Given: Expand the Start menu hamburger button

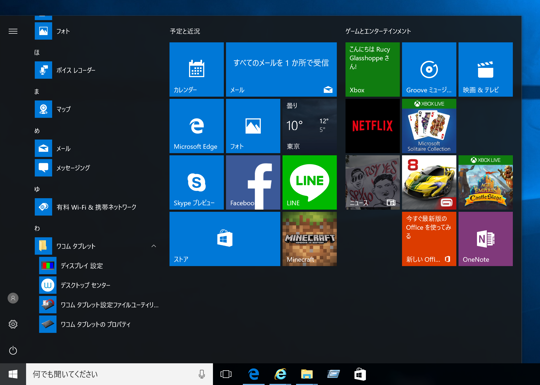Looking at the screenshot, I should click(13, 31).
